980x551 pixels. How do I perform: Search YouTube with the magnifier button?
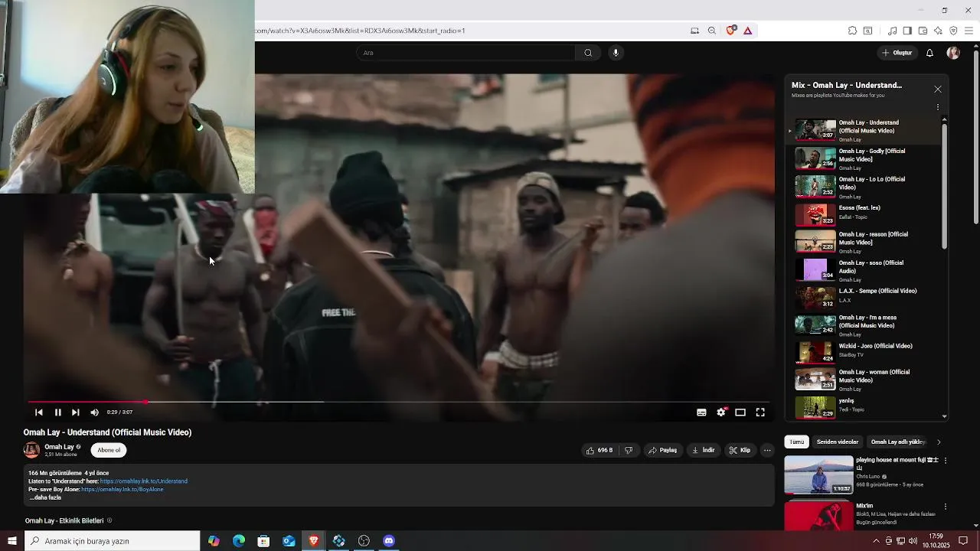tap(588, 53)
